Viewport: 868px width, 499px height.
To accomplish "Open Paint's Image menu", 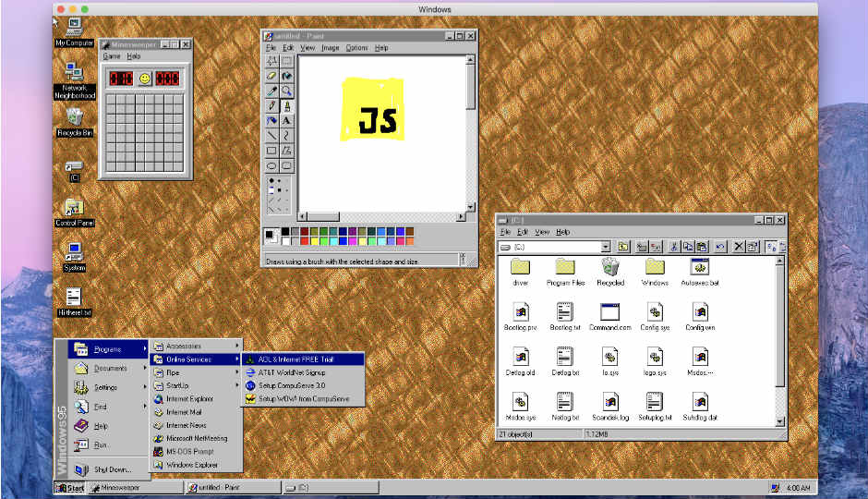I will click(x=330, y=48).
